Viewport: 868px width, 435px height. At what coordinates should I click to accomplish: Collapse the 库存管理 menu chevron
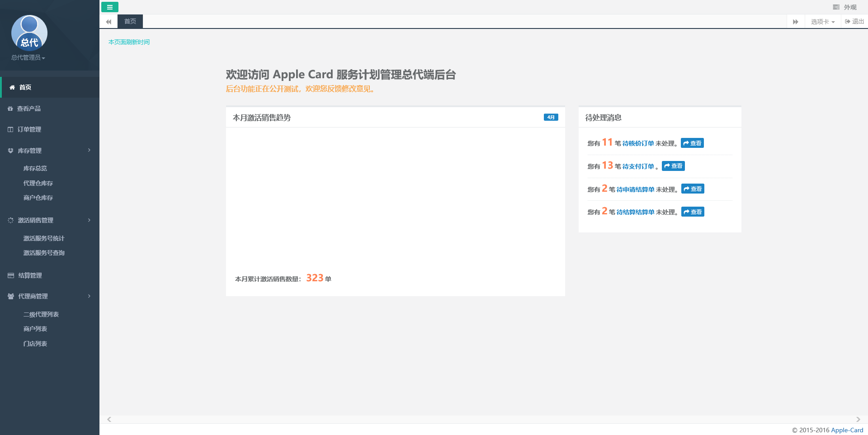[x=89, y=150]
